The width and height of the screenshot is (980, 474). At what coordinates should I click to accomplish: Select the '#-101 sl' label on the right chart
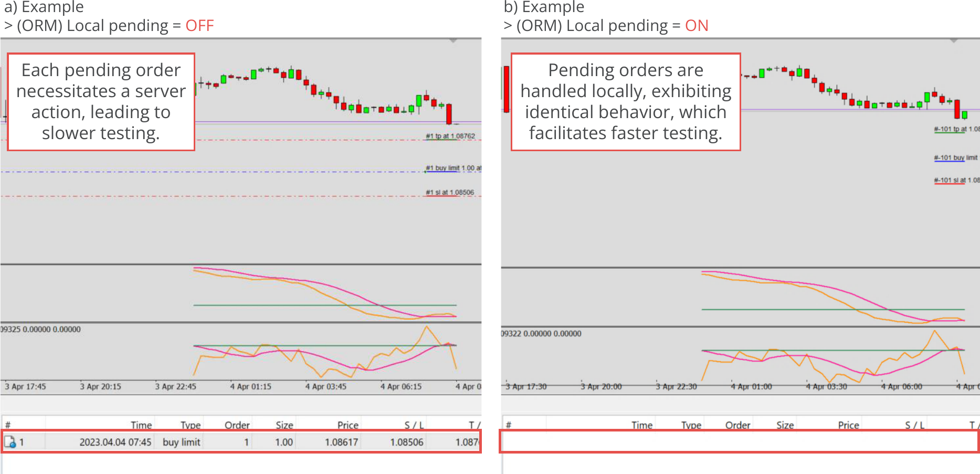point(956,180)
